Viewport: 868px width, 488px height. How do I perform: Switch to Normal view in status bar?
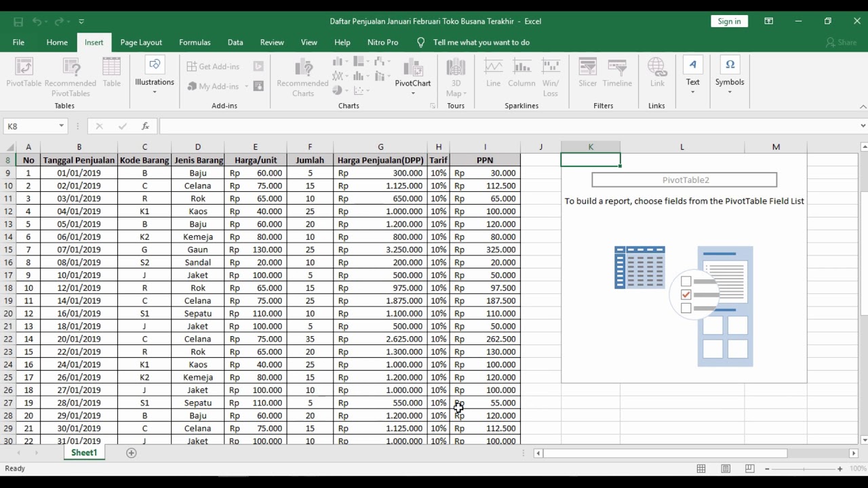coord(701,468)
